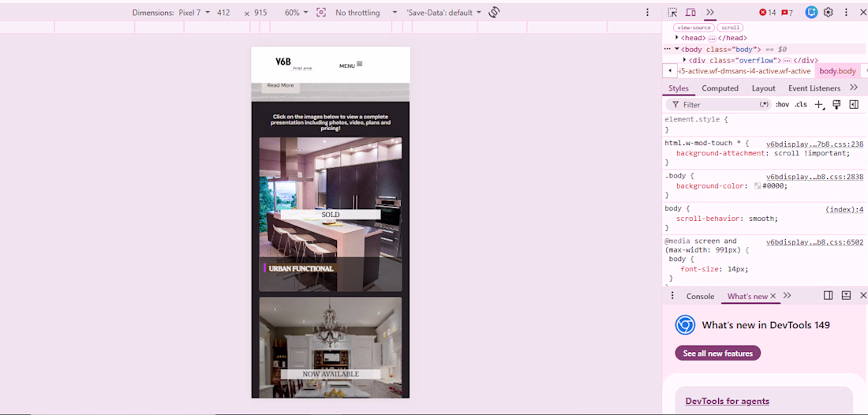
Task: Switch to the Event Listeners tab
Action: [x=814, y=88]
